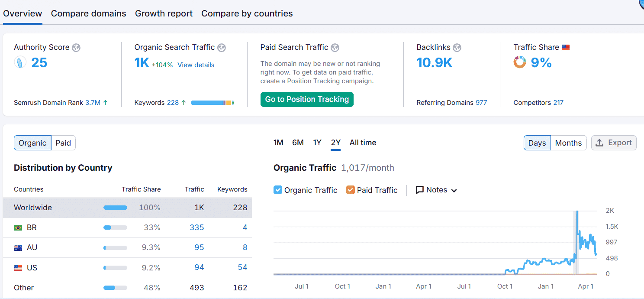
Task: Switch distribution view to Organic
Action: pyautogui.click(x=32, y=143)
